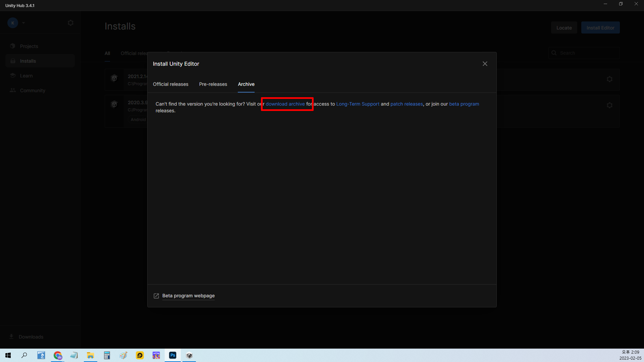Click the patch releases link
This screenshot has width=644, height=362.
(x=407, y=104)
